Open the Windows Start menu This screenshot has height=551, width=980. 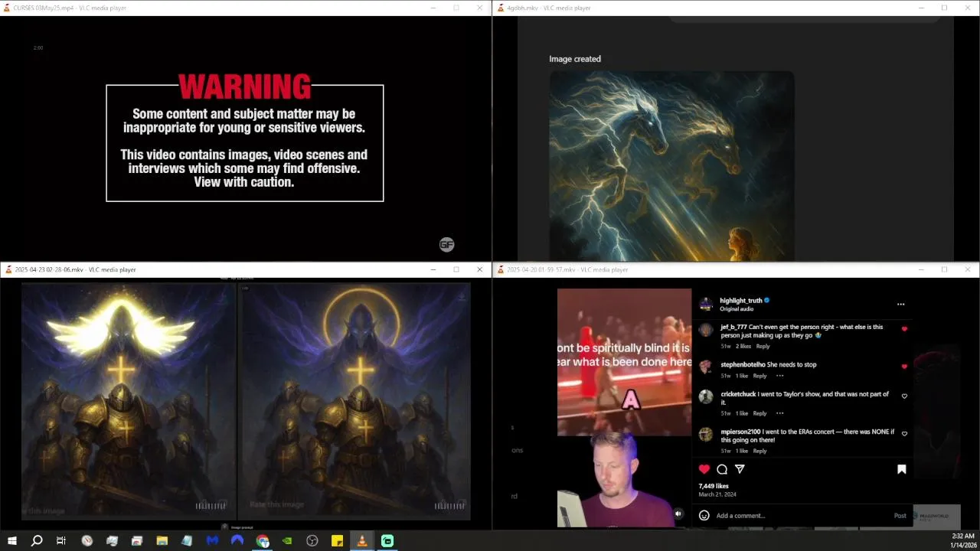coord(12,541)
